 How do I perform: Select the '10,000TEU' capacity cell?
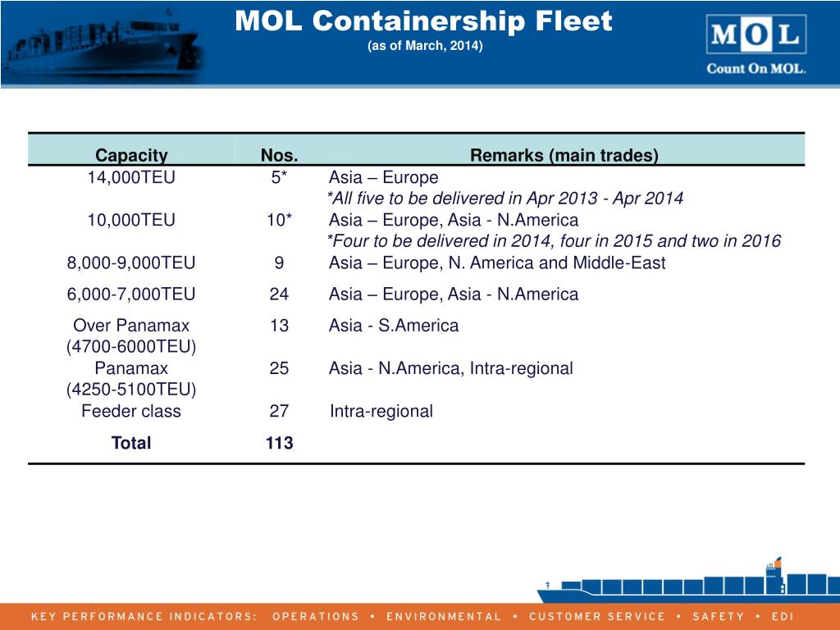[x=131, y=220]
